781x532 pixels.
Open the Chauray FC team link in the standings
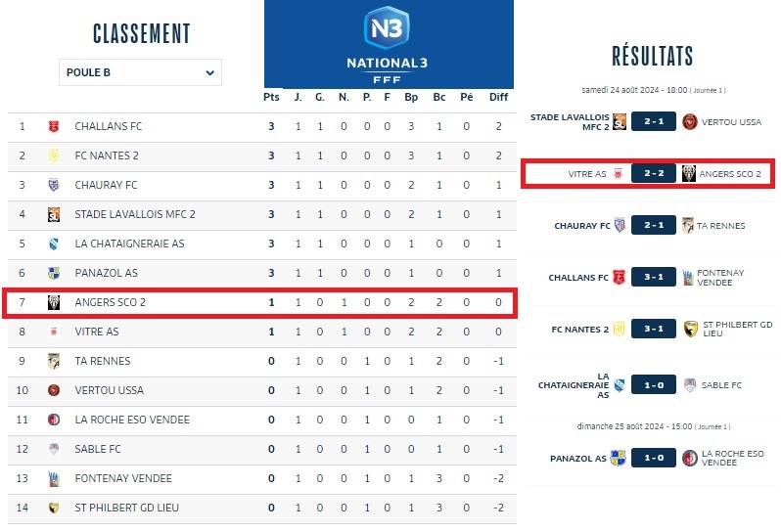point(106,185)
